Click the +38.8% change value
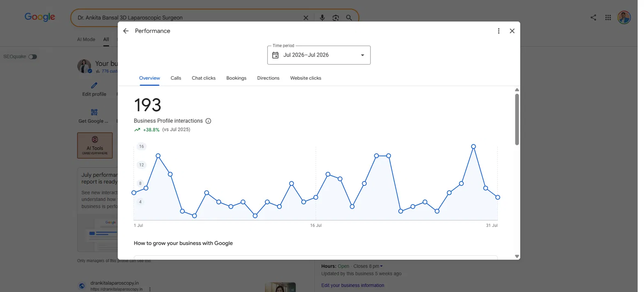 click(151, 130)
